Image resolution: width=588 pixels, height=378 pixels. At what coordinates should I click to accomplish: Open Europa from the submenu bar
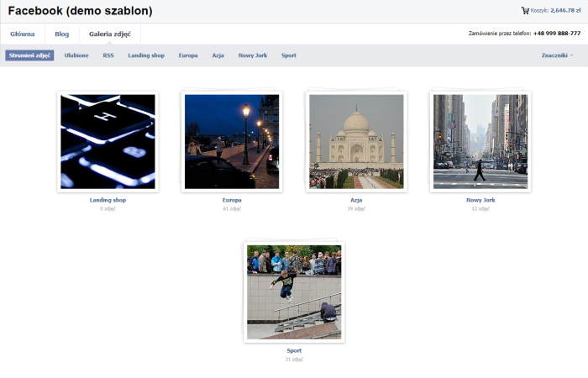[x=188, y=55]
